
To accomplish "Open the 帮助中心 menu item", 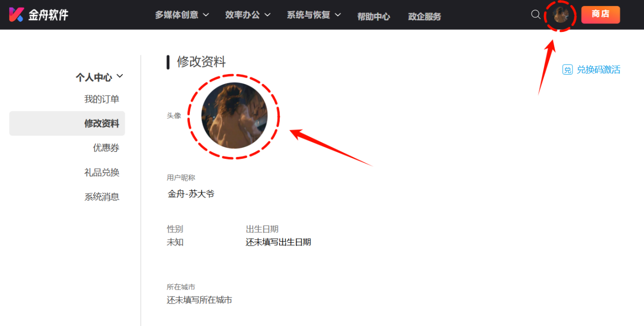I will (374, 16).
